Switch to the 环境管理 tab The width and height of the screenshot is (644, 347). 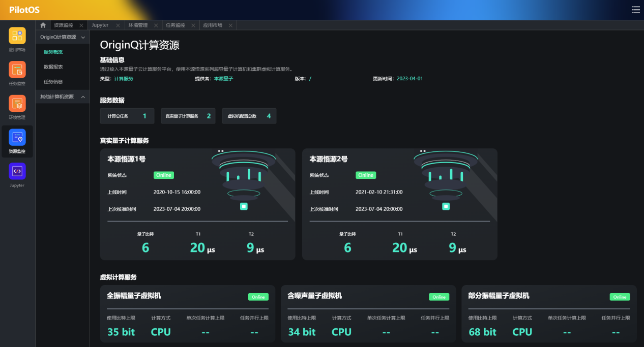[x=138, y=25]
